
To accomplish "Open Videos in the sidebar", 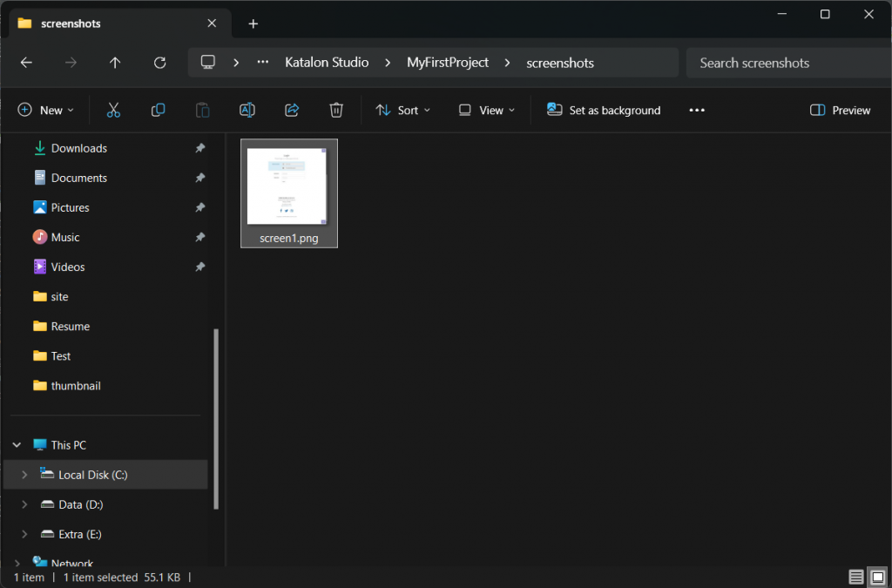I will coord(68,267).
